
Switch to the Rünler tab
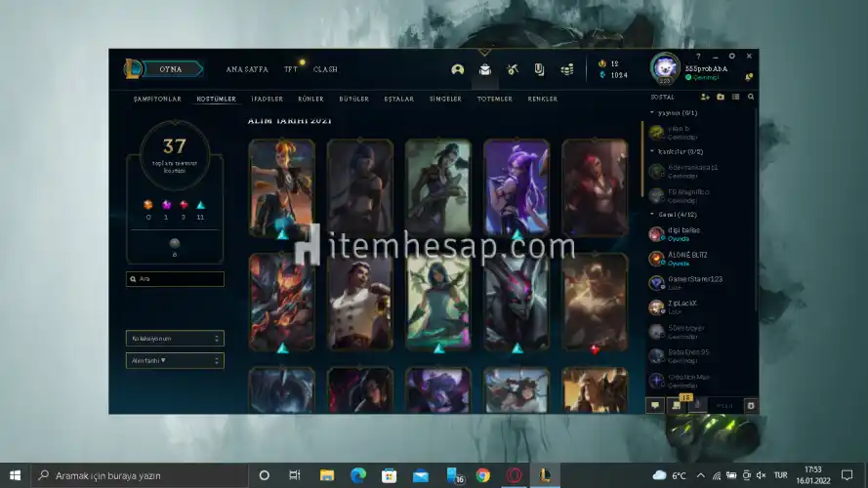tap(310, 99)
